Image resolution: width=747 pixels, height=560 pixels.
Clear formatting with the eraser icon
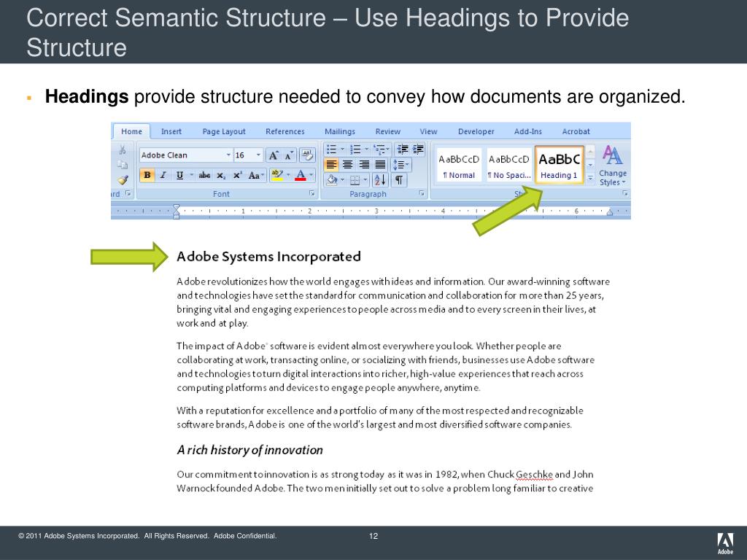pos(307,155)
